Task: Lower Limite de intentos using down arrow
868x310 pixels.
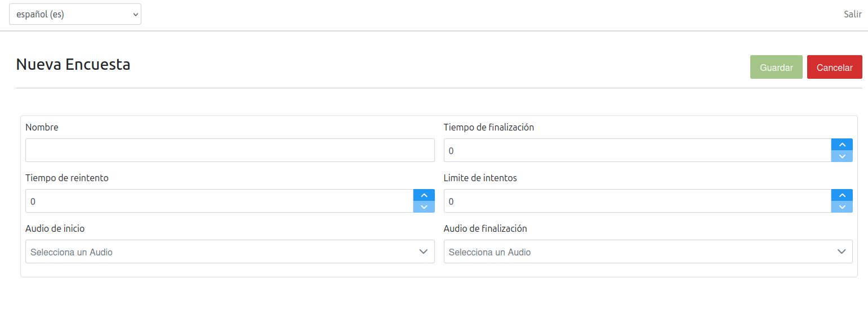Action: pos(842,207)
